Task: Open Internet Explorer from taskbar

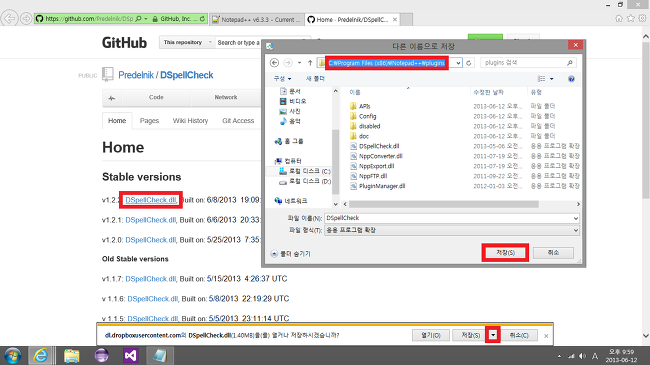Action: (41, 355)
